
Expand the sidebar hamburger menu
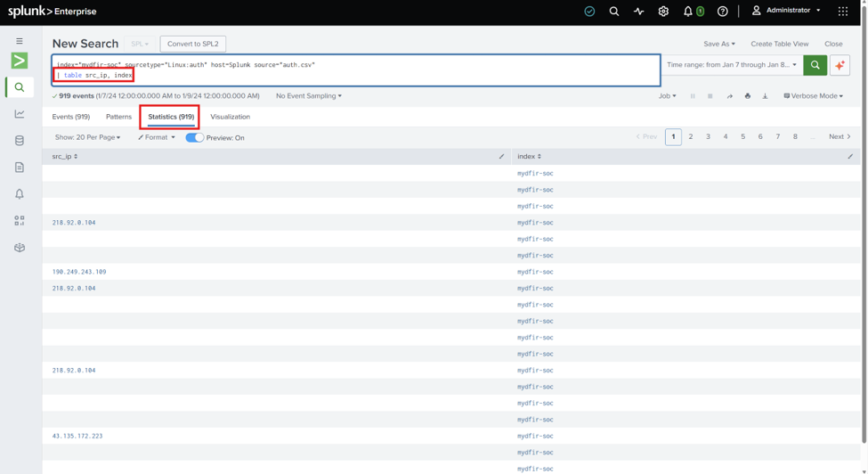[20, 41]
